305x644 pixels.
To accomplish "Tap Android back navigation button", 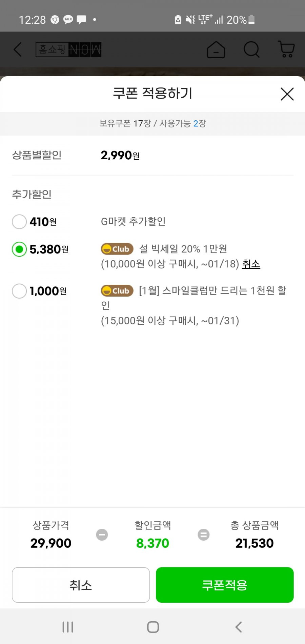I will [x=239, y=627].
